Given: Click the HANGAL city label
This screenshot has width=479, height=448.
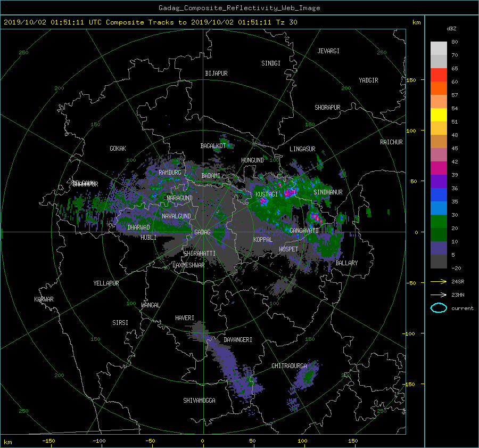Looking at the screenshot, I should (x=150, y=305).
